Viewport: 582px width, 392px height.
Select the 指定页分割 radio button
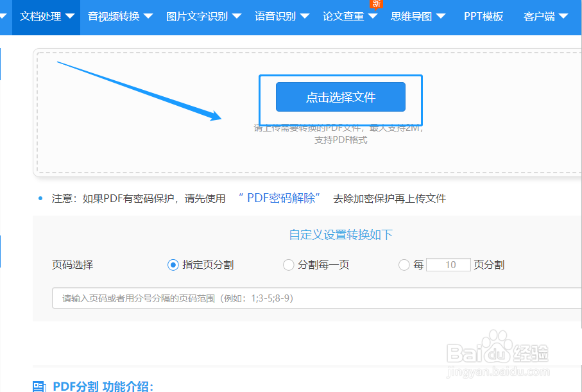[173, 265]
